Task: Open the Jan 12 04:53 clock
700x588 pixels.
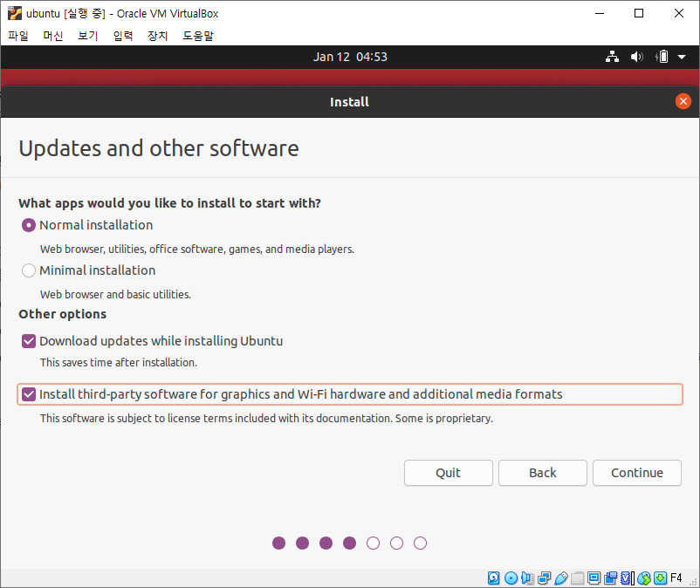Action: click(x=350, y=57)
